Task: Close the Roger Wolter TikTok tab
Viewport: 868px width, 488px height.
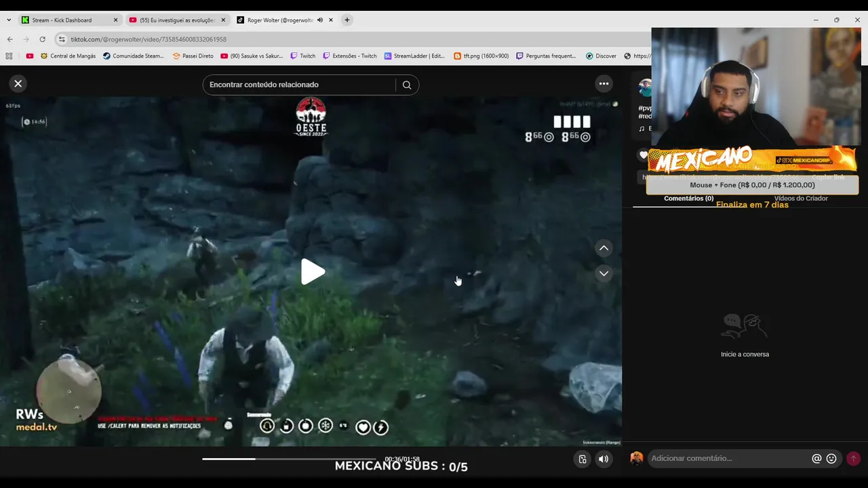Action: pos(331,20)
